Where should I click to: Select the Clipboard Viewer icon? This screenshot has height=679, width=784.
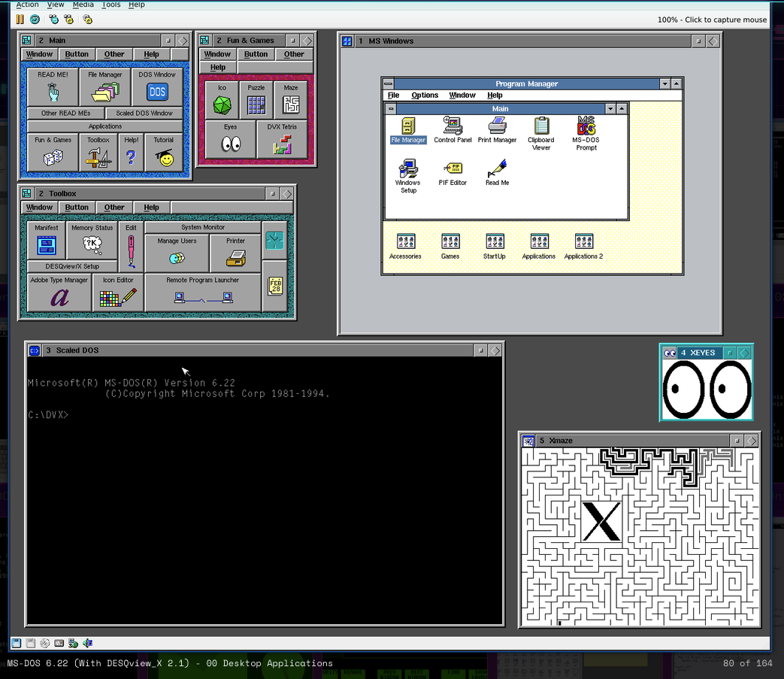541,134
